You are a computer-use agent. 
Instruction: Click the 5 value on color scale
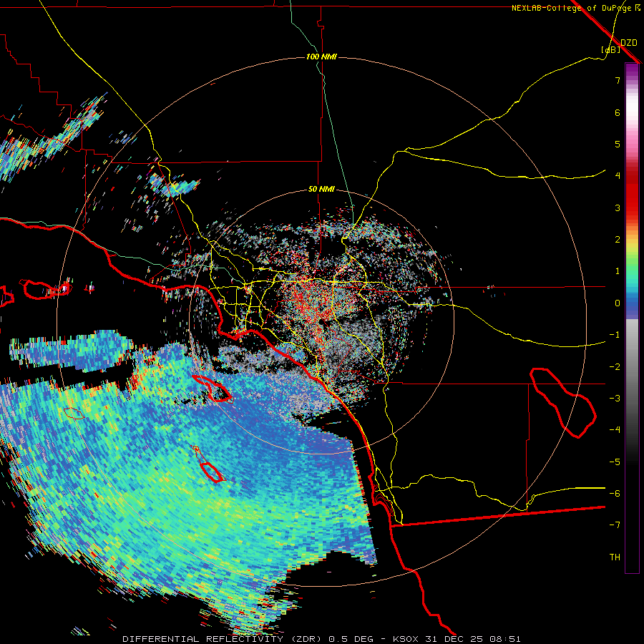tap(618, 144)
